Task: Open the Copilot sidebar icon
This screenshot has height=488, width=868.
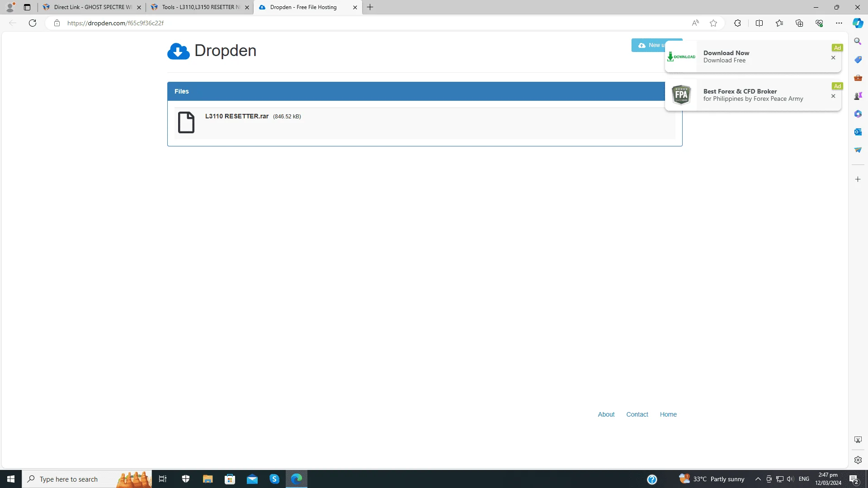Action: pyautogui.click(x=858, y=23)
